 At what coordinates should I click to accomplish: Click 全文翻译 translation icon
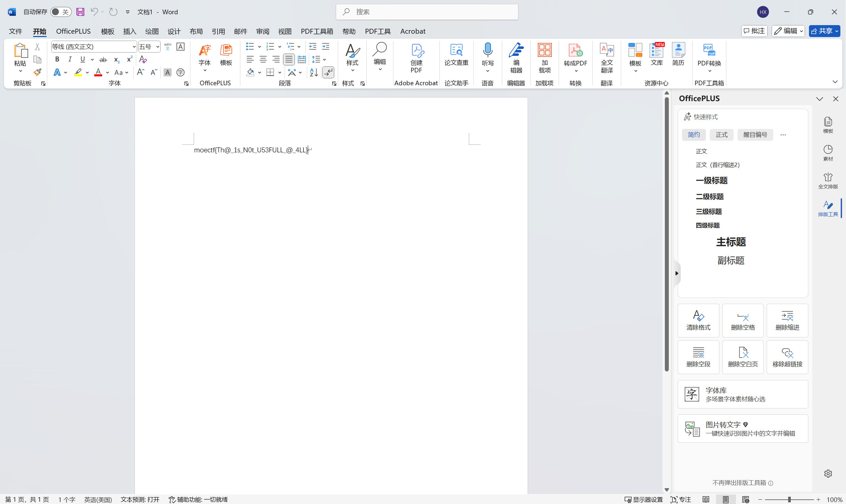[x=607, y=58]
